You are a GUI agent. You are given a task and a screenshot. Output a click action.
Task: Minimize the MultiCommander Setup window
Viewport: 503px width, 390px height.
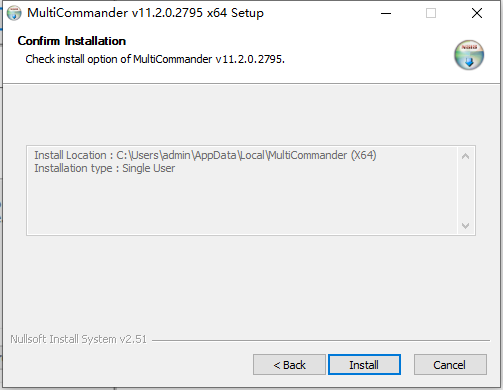click(x=386, y=13)
